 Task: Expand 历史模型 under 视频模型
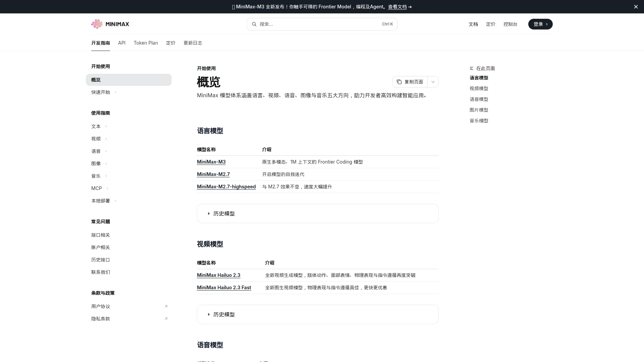click(318, 314)
